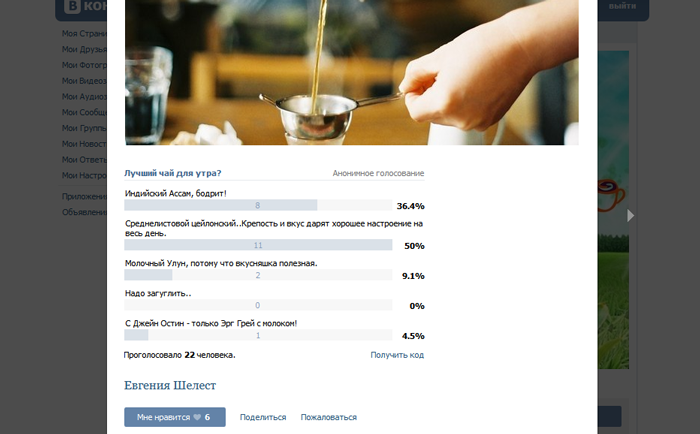
Task: Click the next photo arrow
Action: tap(630, 215)
